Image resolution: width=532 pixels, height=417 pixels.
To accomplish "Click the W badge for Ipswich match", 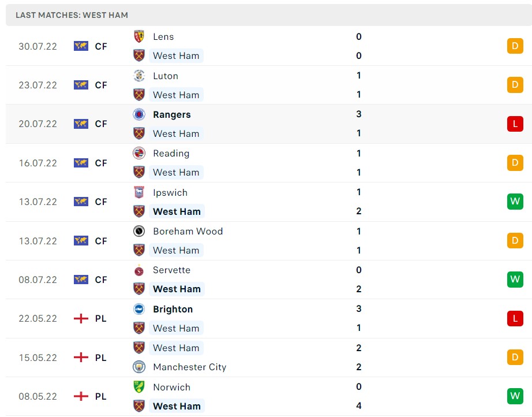I will click(x=515, y=202).
